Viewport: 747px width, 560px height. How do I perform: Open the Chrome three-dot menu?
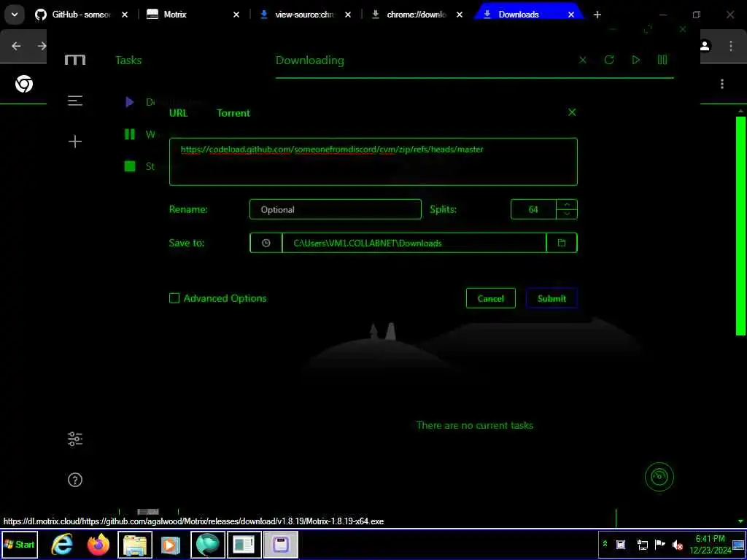731,46
